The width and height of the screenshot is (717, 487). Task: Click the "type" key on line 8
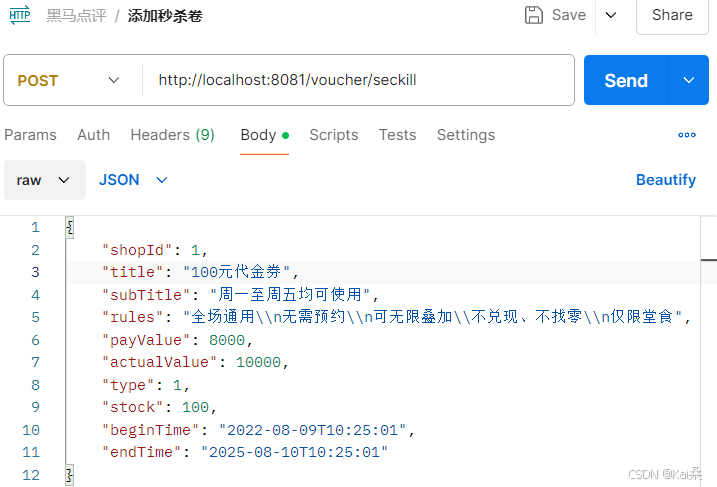pyautogui.click(x=128, y=385)
